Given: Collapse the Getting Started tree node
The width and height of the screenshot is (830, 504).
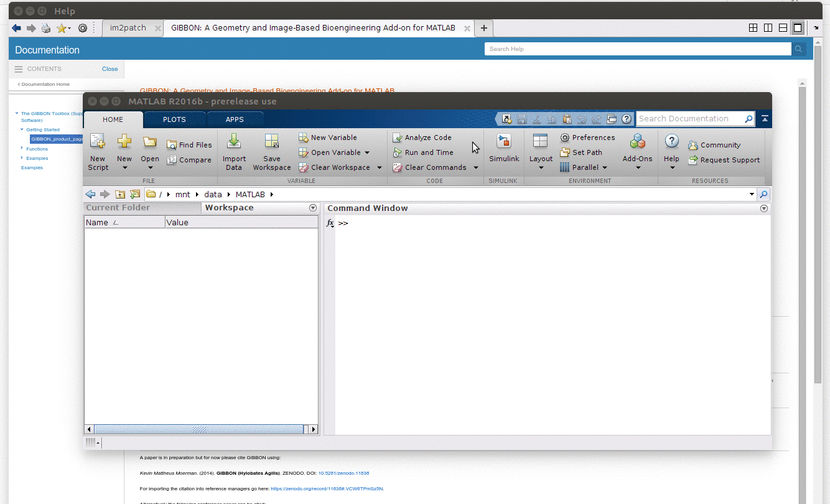Looking at the screenshot, I should (22, 129).
